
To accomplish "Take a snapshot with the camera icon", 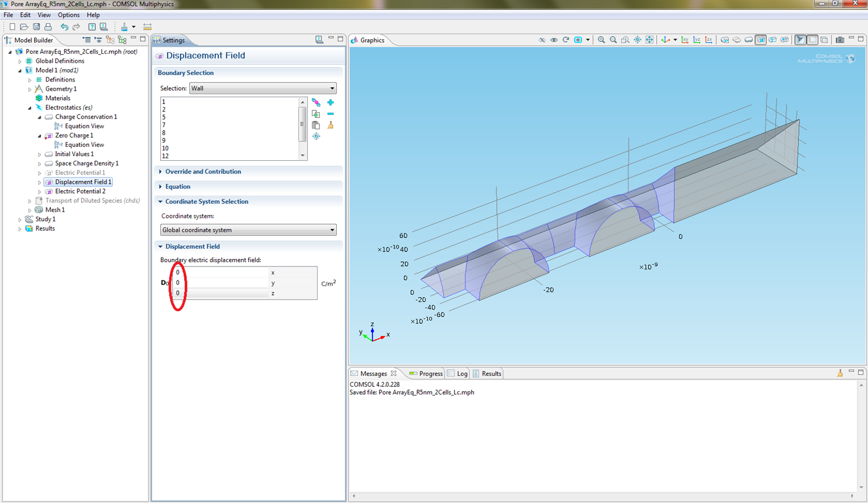I will click(x=840, y=40).
